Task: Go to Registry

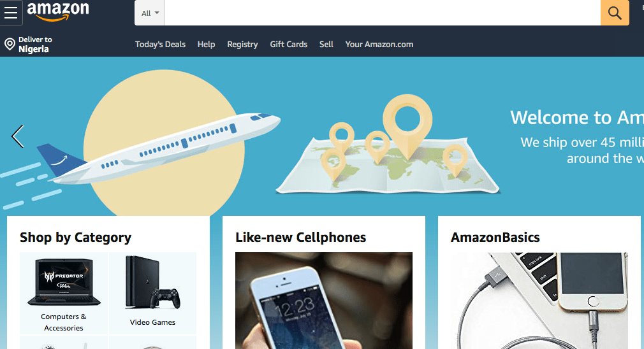Action: [x=242, y=45]
